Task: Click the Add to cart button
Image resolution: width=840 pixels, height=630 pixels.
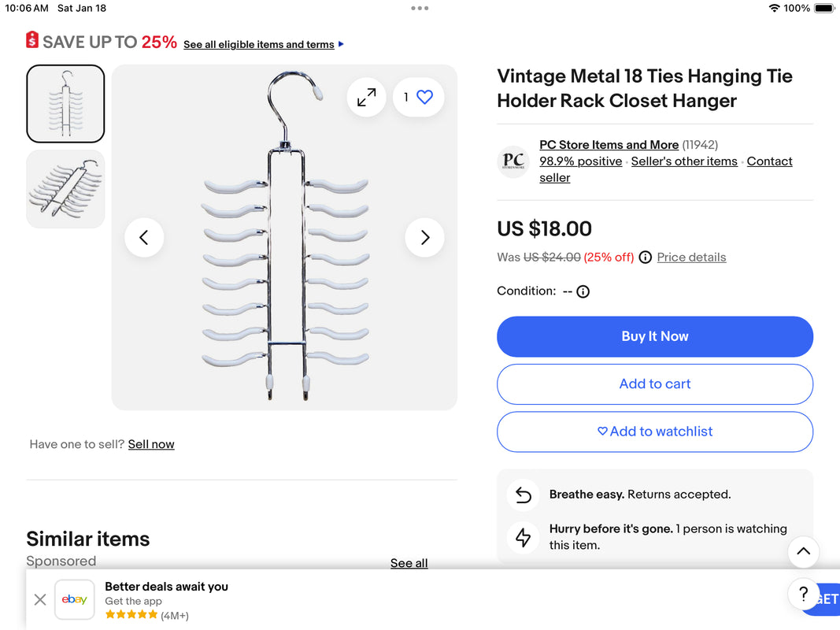Action: [654, 384]
